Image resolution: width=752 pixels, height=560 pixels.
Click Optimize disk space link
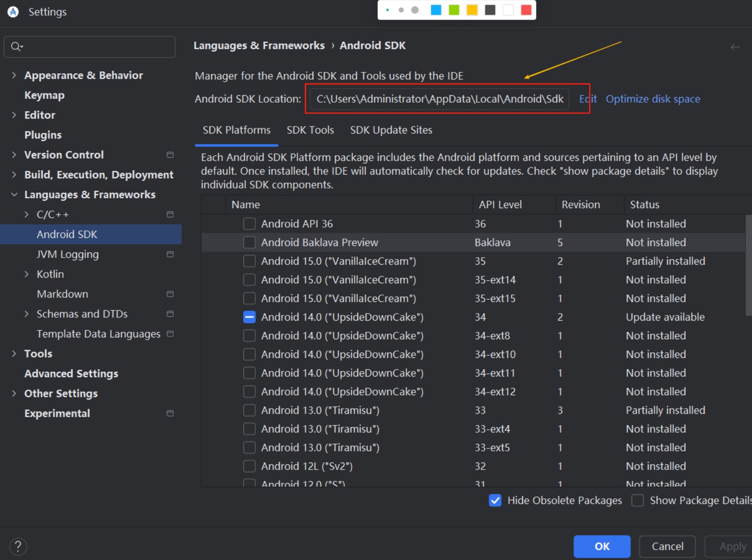(653, 99)
